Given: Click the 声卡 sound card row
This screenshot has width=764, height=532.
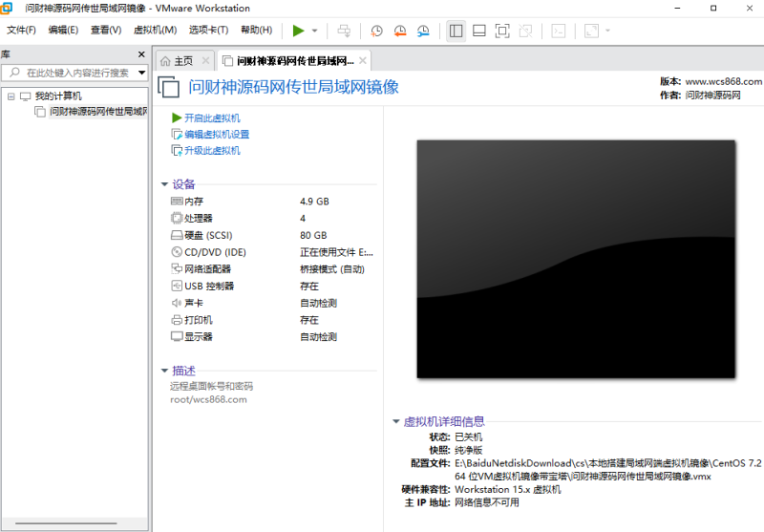Looking at the screenshot, I should (x=272, y=303).
